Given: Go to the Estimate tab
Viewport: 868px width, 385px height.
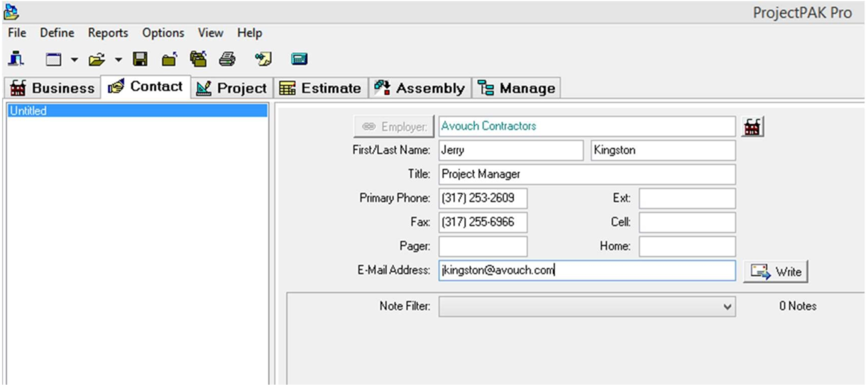Looking at the screenshot, I should (321, 88).
